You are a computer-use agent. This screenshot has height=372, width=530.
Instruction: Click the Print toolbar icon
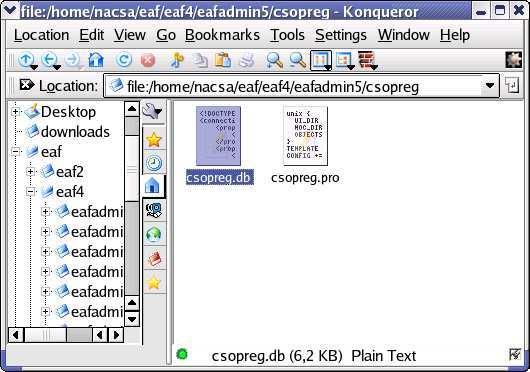247,60
